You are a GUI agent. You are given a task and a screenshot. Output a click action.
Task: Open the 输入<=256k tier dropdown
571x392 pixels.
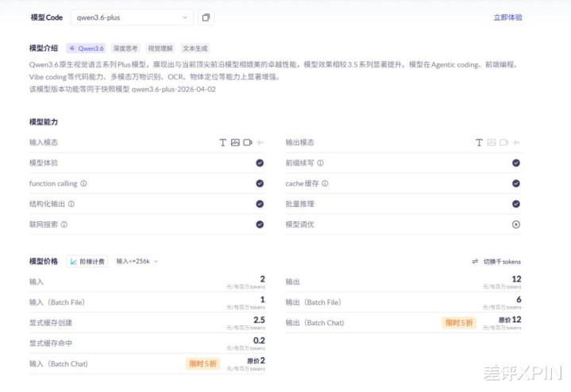point(137,261)
